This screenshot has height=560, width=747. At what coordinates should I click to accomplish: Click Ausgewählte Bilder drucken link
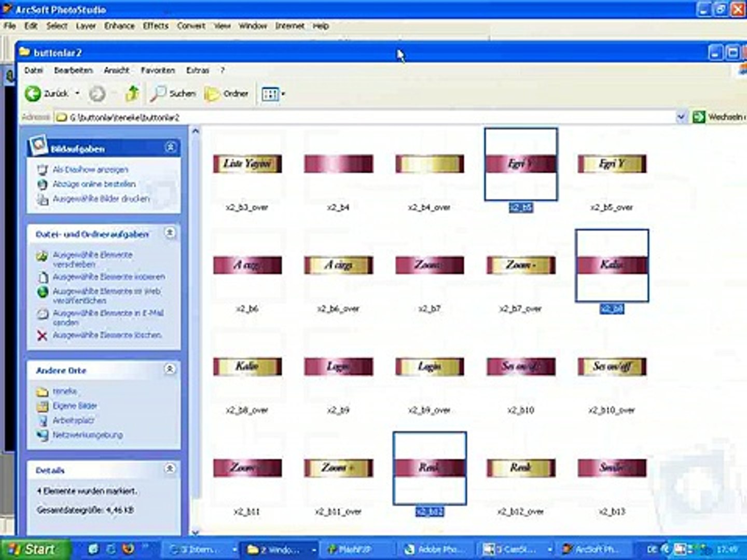(x=101, y=199)
